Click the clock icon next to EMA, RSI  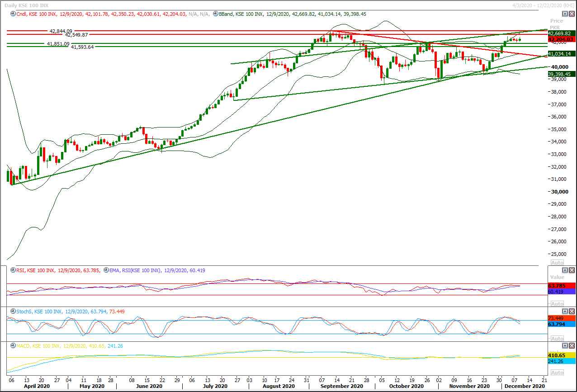point(106,270)
